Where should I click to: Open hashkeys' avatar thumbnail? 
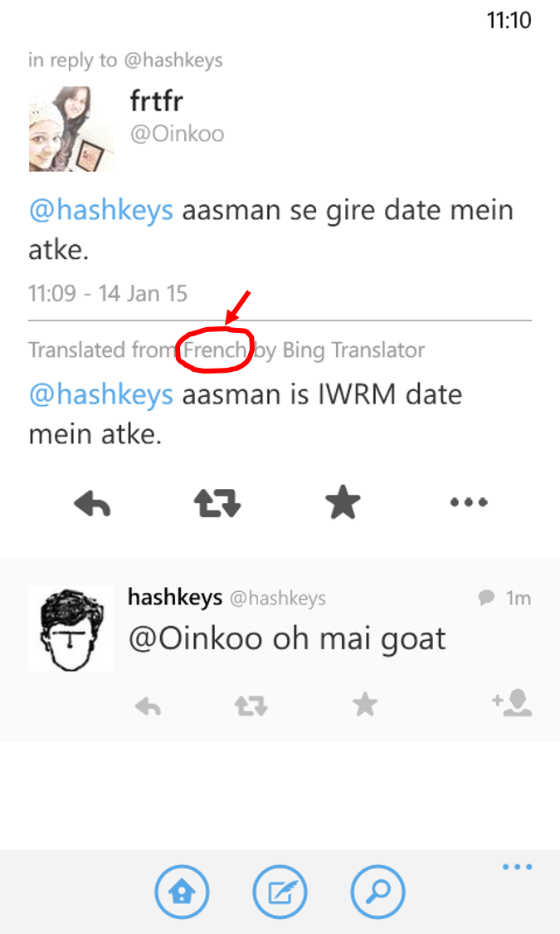pyautogui.click(x=71, y=628)
